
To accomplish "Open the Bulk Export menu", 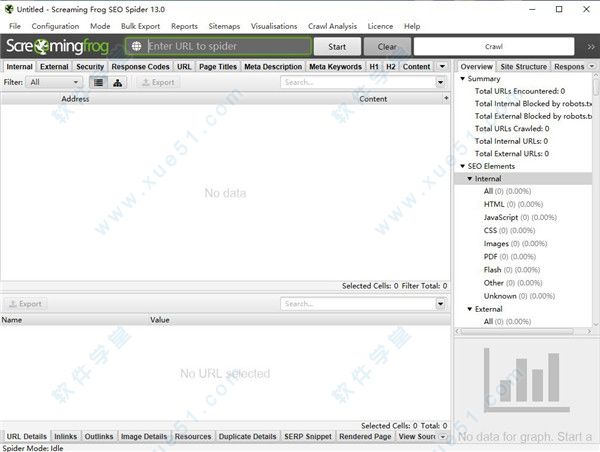I will [x=140, y=26].
